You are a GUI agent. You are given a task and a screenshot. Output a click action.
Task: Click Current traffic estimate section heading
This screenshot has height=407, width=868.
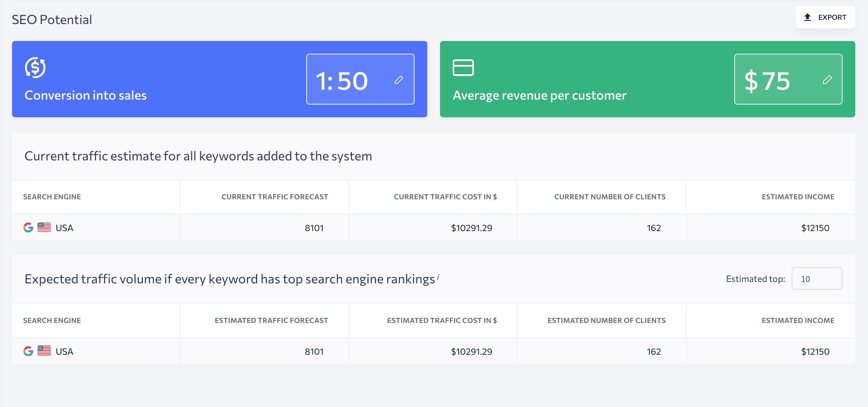pyautogui.click(x=198, y=156)
